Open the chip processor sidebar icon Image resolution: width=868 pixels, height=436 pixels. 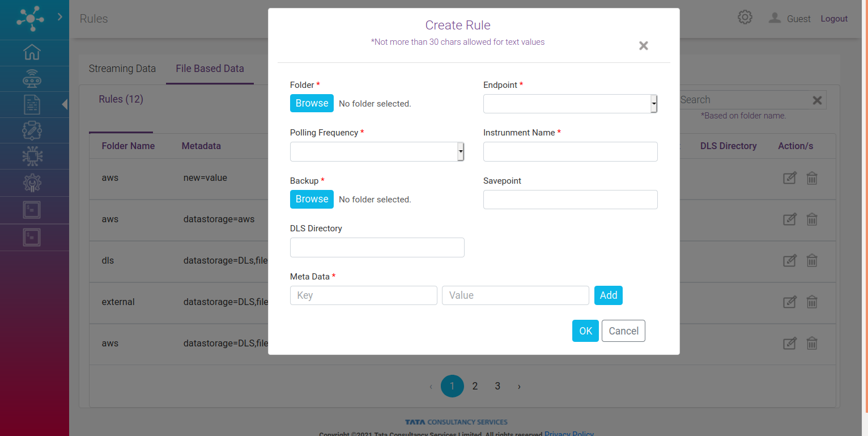pos(32,156)
